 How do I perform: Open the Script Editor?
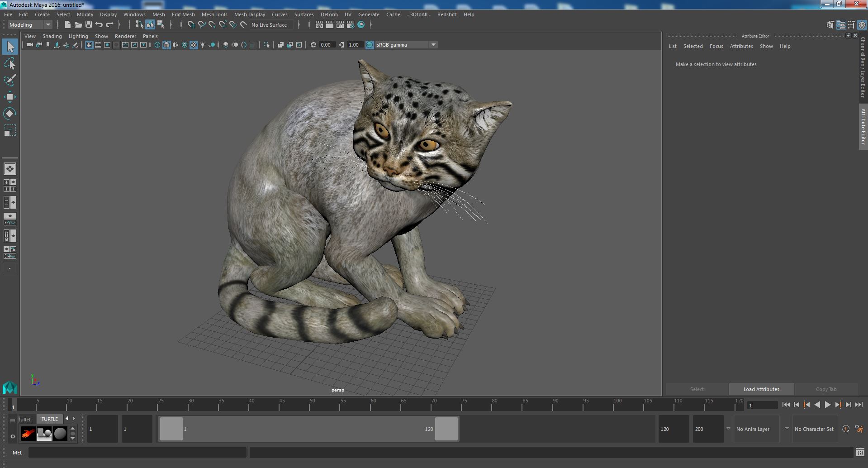pyautogui.click(x=860, y=452)
